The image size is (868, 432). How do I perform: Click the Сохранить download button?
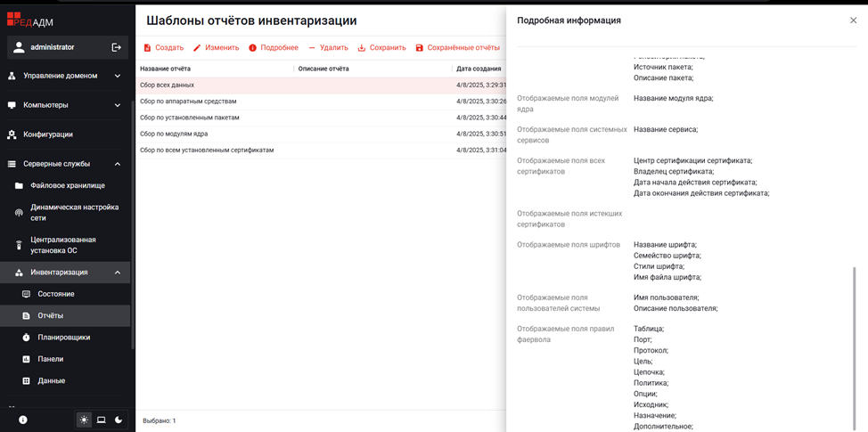382,47
